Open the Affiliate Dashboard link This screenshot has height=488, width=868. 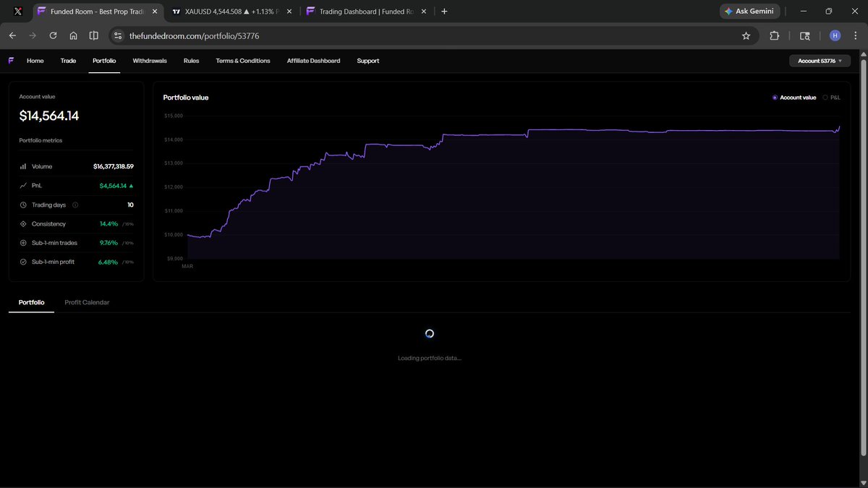click(x=313, y=61)
